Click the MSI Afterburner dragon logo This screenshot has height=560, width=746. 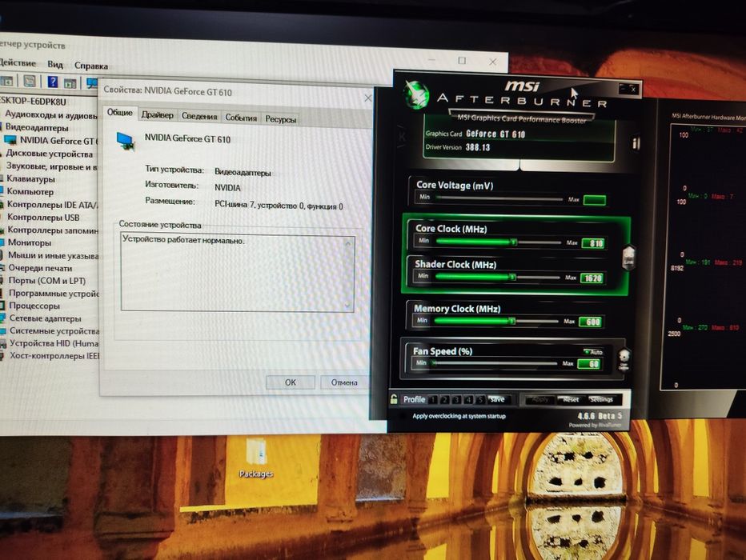click(415, 93)
